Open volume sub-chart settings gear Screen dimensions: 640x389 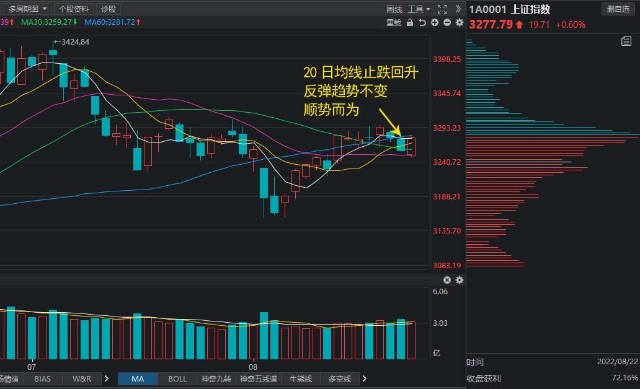(x=459, y=280)
